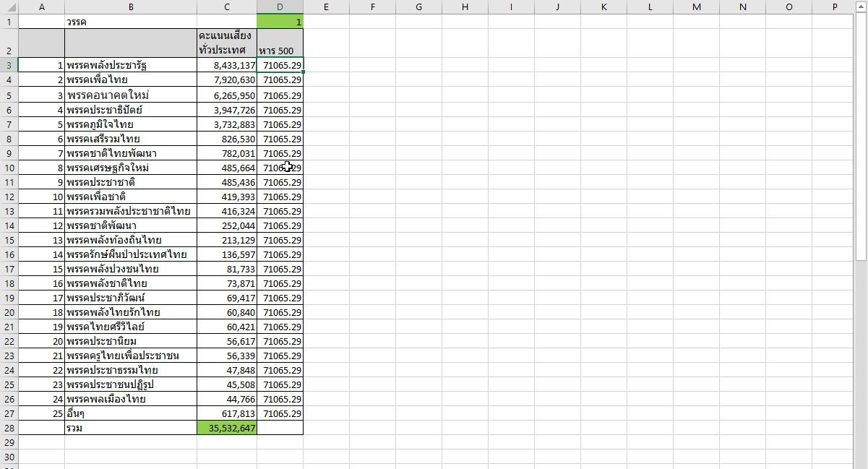
Task: Select vote count 8,433,137
Action: (x=227, y=65)
